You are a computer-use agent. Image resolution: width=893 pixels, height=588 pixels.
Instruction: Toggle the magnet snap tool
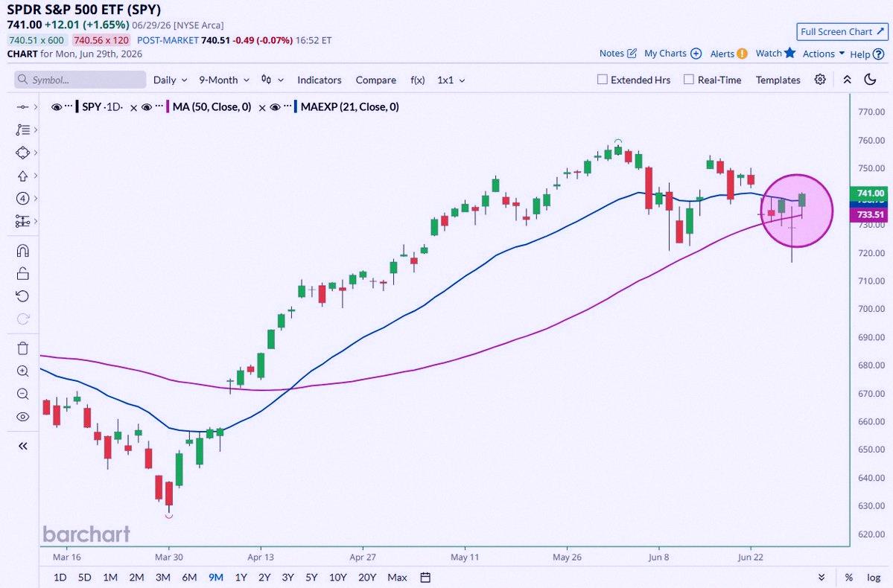point(22,251)
